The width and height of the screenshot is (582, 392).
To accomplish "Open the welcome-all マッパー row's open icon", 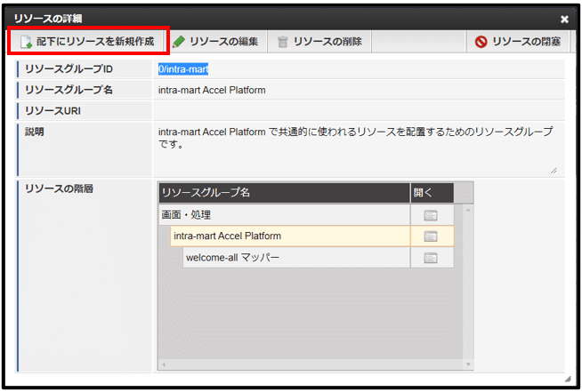I will point(431,258).
